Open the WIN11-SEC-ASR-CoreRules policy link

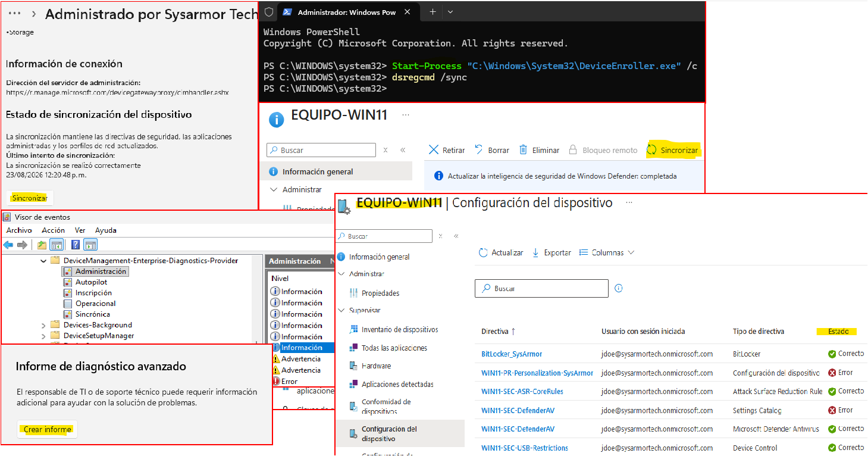click(522, 391)
